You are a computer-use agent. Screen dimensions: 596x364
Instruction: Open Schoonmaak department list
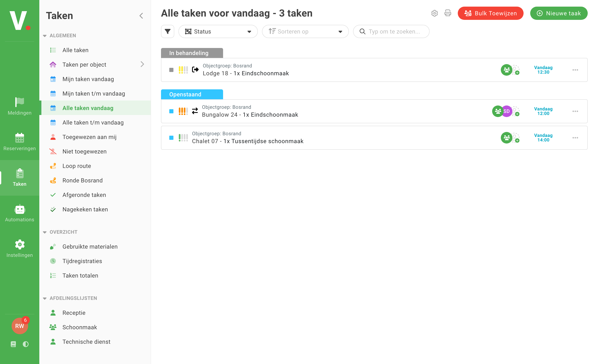[95, 327]
